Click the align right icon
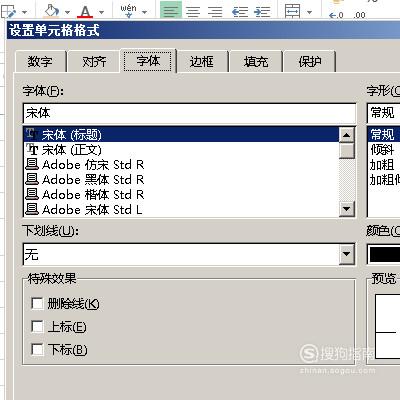 coord(215,12)
